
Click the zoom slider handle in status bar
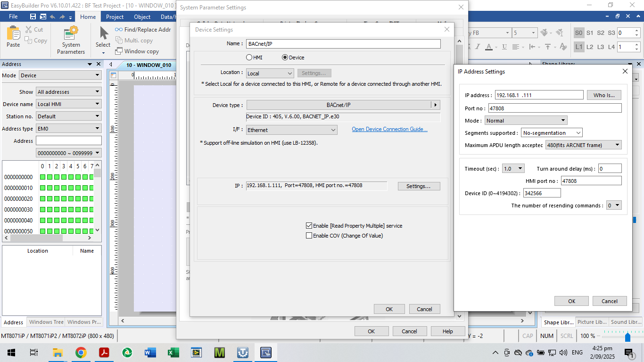point(627,337)
